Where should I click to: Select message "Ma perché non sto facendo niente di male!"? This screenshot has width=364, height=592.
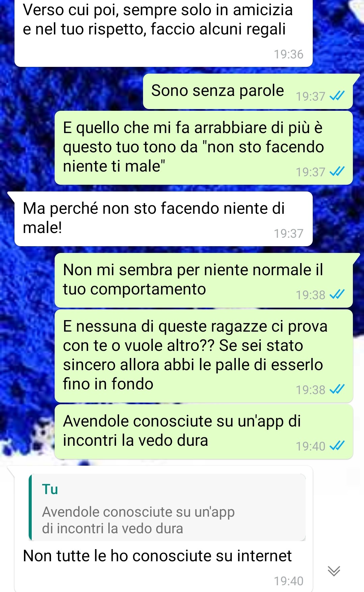click(x=164, y=218)
